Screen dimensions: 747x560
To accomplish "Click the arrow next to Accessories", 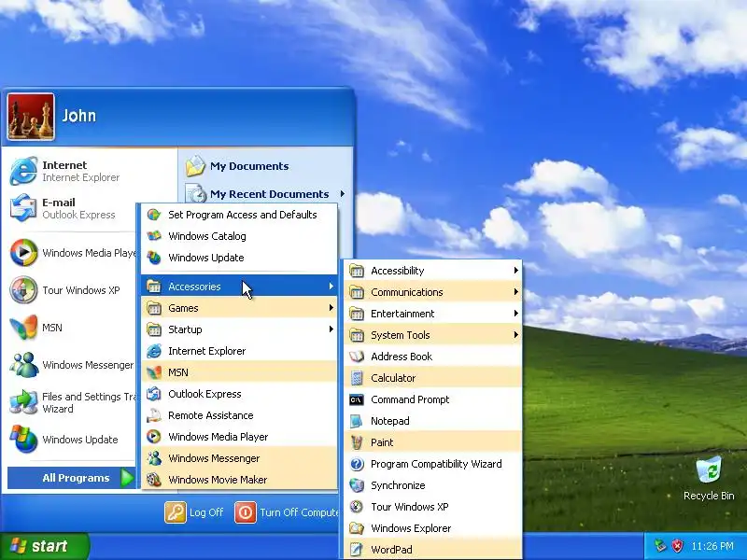I will (x=331, y=287).
